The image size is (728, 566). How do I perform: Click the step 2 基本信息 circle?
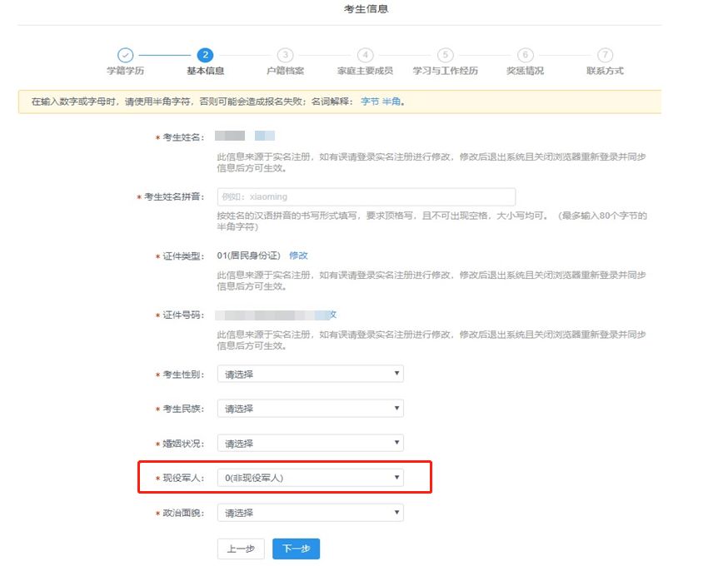205,55
